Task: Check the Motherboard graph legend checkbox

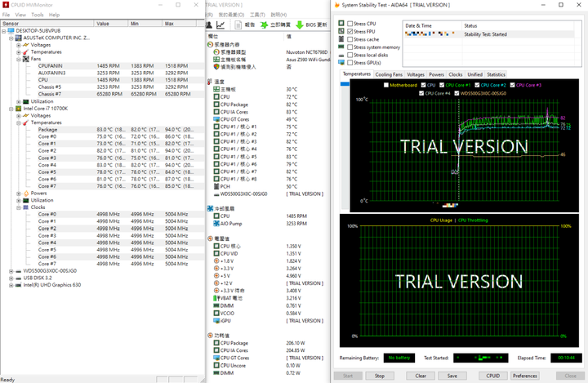Action: 385,85
